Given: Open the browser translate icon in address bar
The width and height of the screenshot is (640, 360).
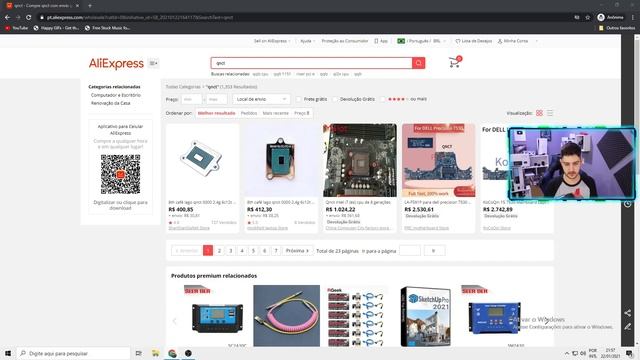Looking at the screenshot, I should 577,18.
